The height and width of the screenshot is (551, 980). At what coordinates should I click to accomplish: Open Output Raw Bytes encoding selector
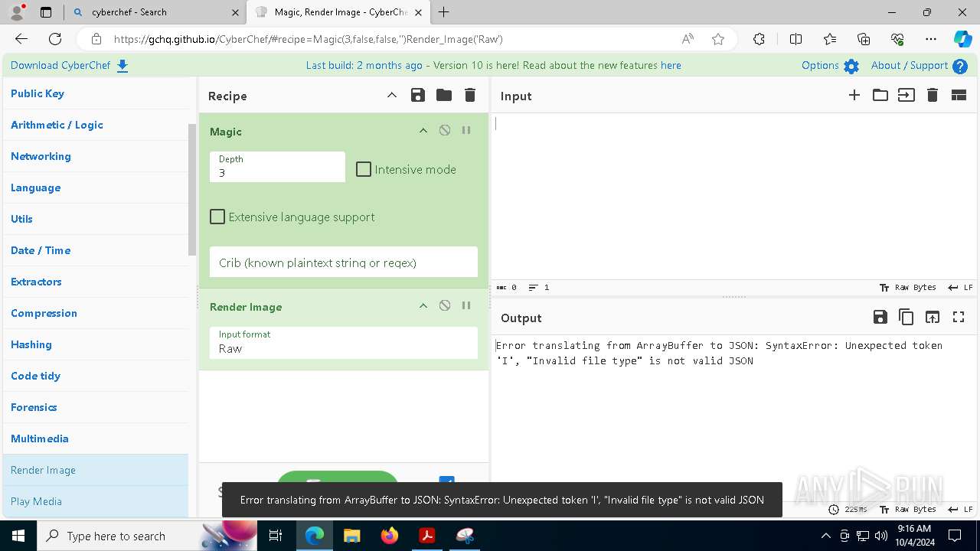click(908, 509)
